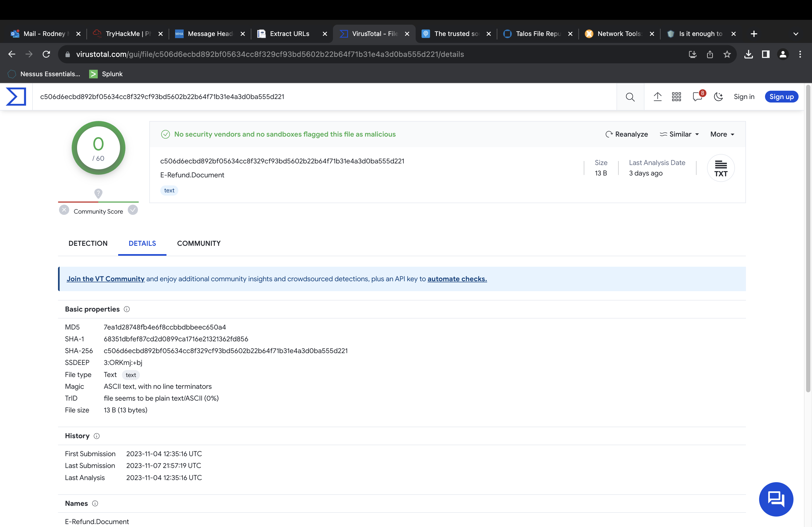Click the VirusTotal logo

pos(16,97)
